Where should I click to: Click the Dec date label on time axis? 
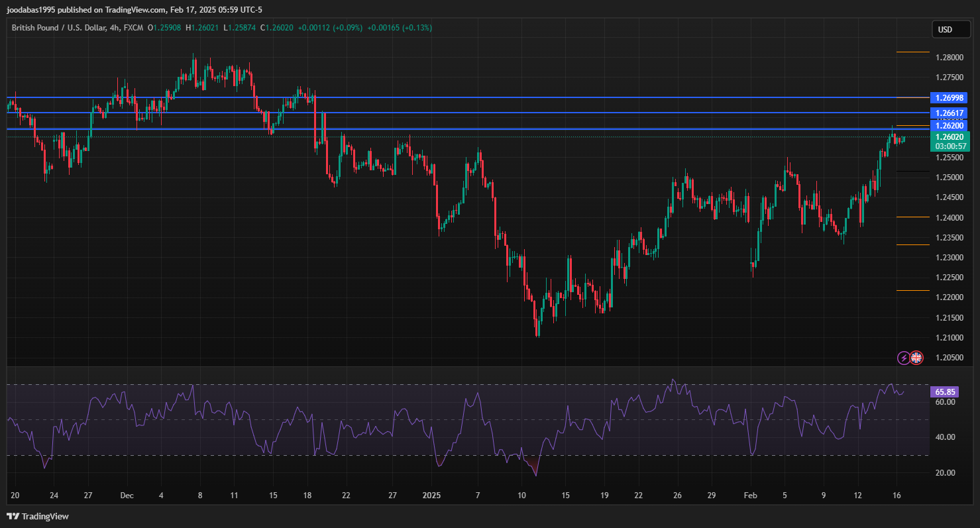click(127, 496)
